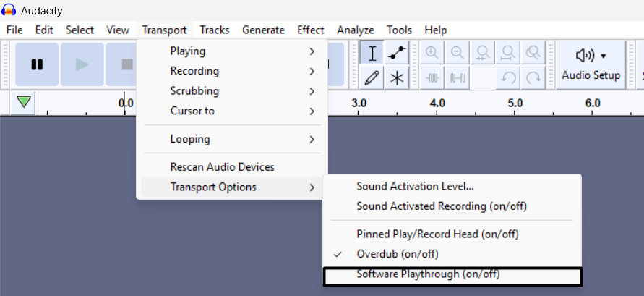Select the Envelope tool

point(396,53)
